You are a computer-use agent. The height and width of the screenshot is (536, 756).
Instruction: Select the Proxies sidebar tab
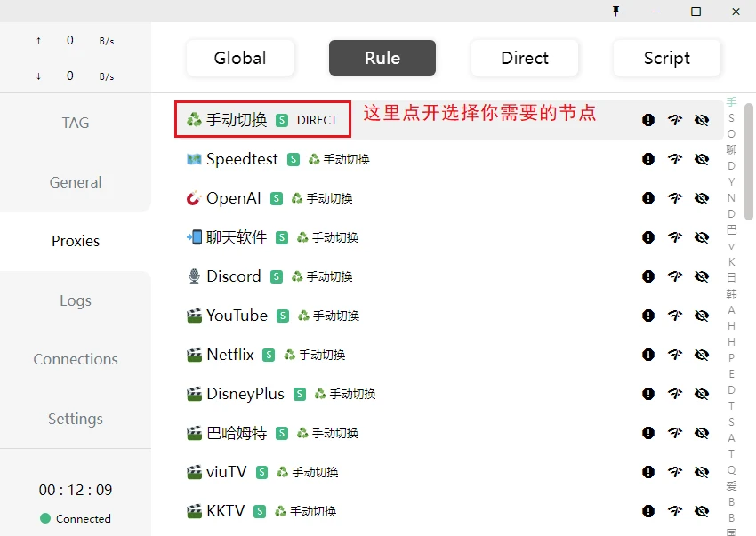(x=76, y=241)
